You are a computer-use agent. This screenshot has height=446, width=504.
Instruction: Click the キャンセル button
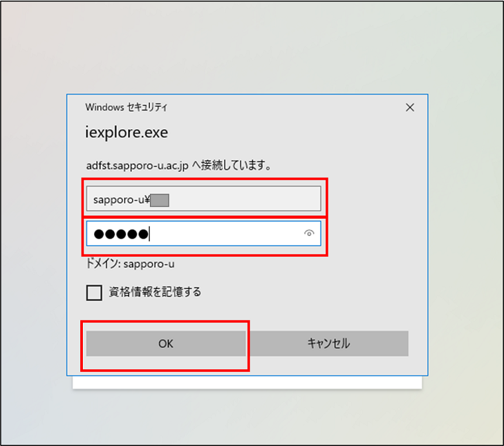(x=329, y=343)
